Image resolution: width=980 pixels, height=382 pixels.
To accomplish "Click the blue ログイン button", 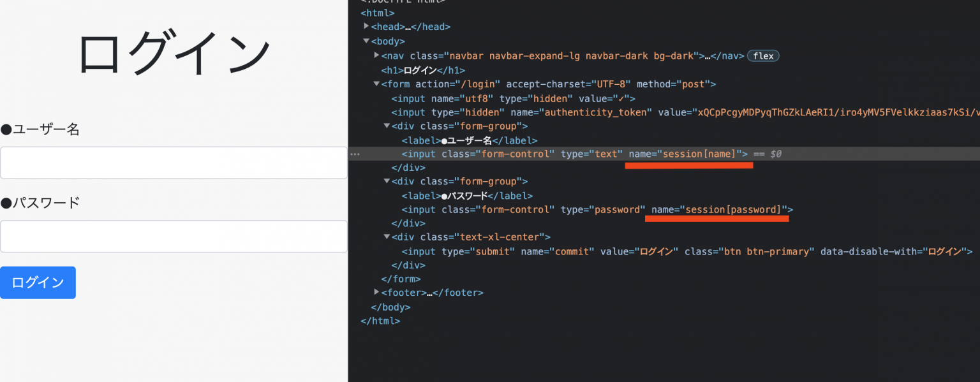I will click(38, 282).
